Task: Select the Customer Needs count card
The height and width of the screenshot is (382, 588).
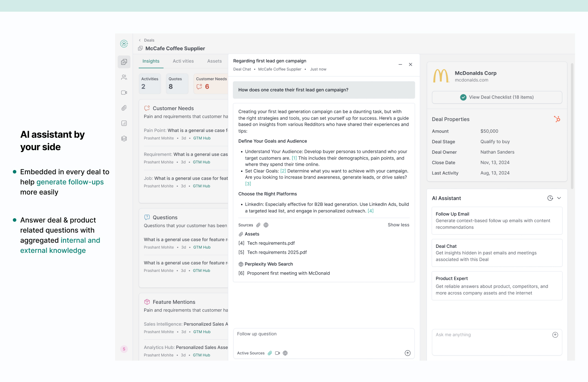Action: [211, 84]
